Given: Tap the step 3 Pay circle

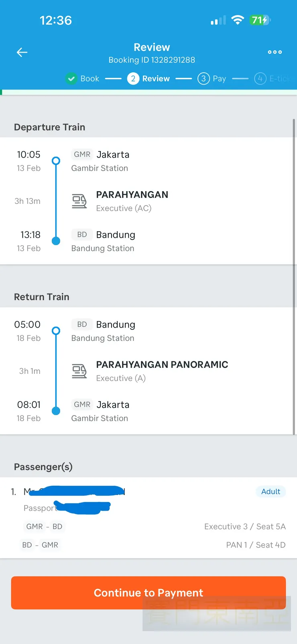Looking at the screenshot, I should tap(203, 79).
